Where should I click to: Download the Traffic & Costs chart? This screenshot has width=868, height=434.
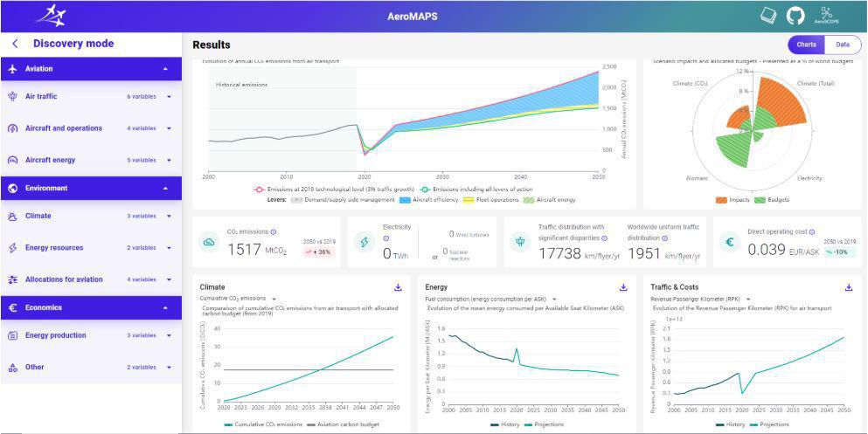849,287
